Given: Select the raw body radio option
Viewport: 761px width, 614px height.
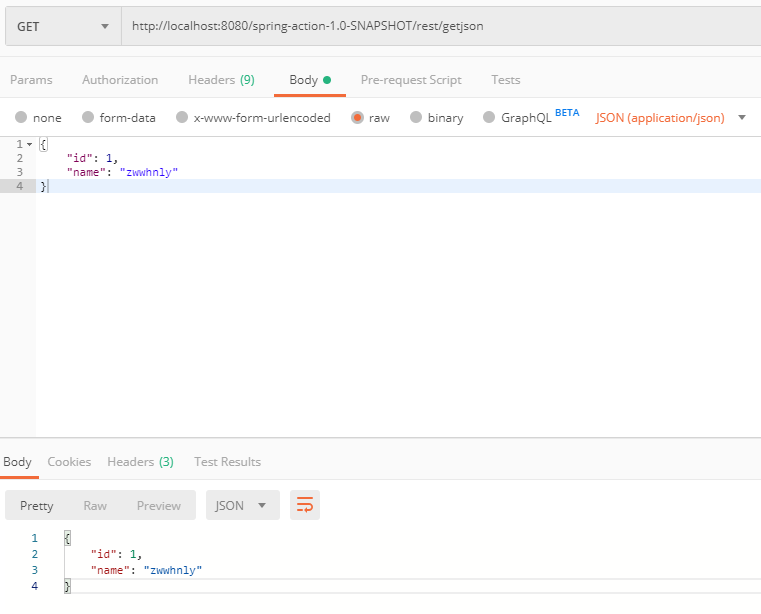Looking at the screenshot, I should (x=357, y=118).
